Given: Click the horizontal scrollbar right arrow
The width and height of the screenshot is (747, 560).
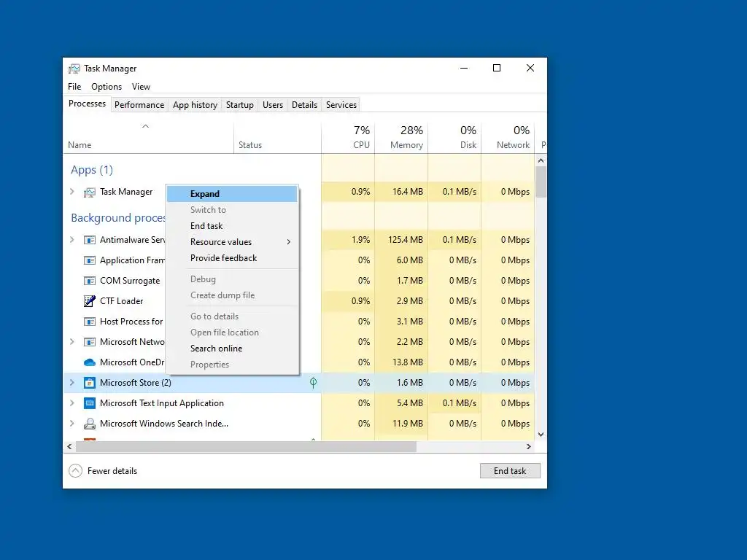Looking at the screenshot, I should (528, 447).
